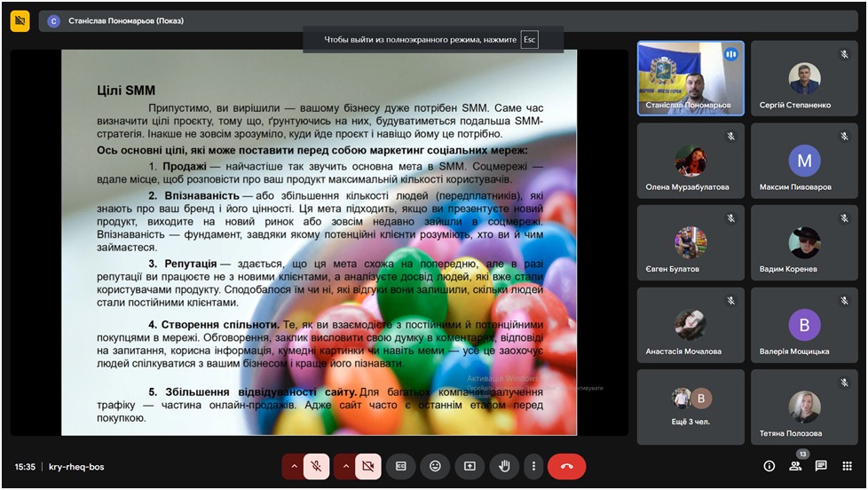
Task: Click muted mic icon on Сергій Степаненко tile
Action: pos(844,54)
